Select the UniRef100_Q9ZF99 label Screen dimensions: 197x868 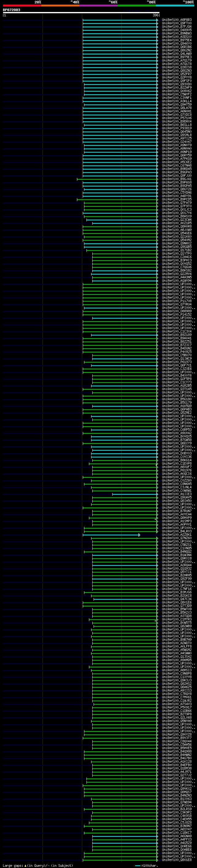point(177,579)
